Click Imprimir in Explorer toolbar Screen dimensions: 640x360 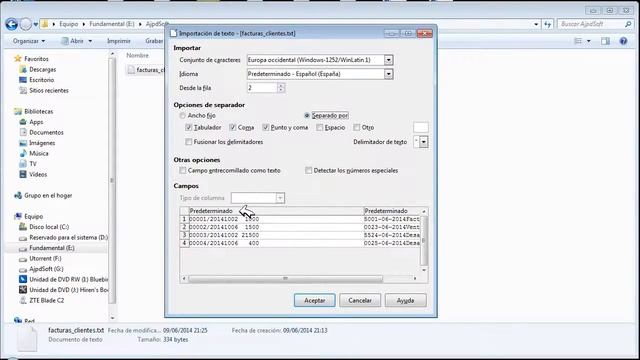(x=119, y=41)
